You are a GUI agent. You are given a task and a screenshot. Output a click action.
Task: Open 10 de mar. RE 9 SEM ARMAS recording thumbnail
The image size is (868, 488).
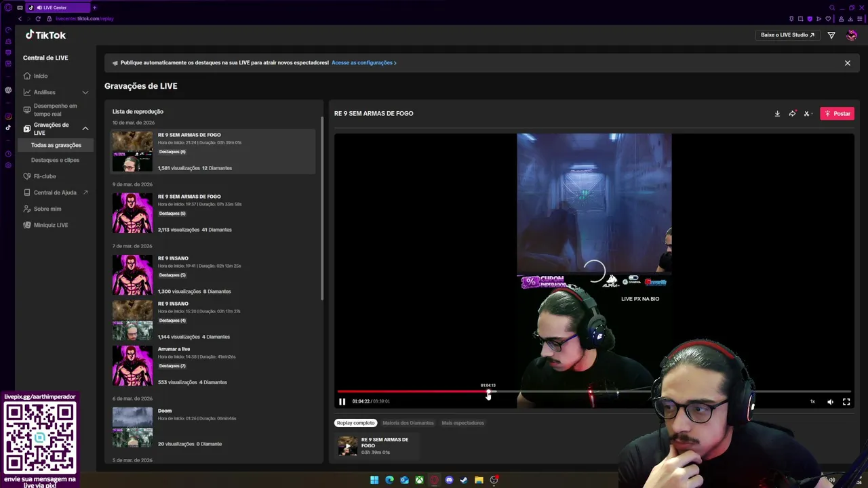[x=132, y=151]
